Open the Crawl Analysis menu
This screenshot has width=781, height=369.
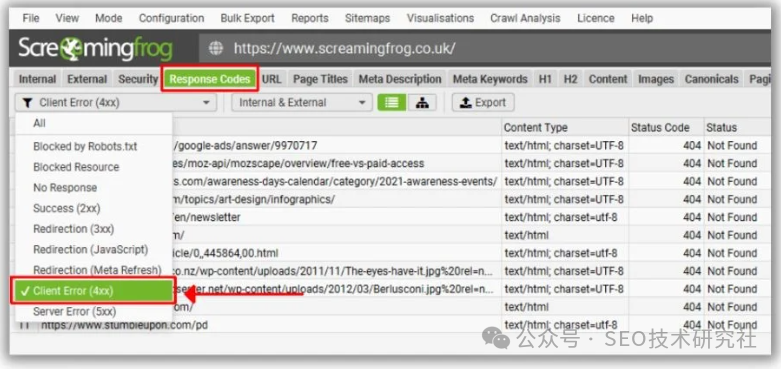coord(525,18)
